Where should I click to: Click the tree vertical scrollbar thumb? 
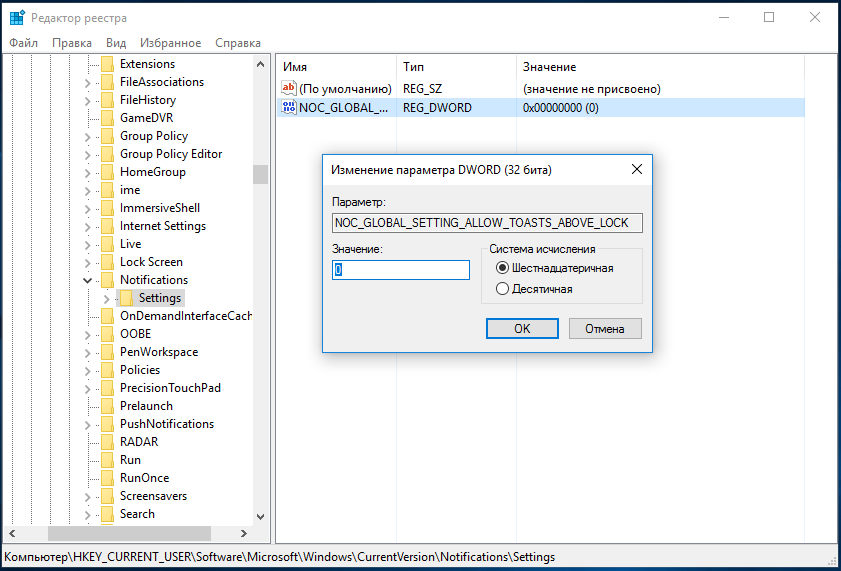[x=261, y=174]
